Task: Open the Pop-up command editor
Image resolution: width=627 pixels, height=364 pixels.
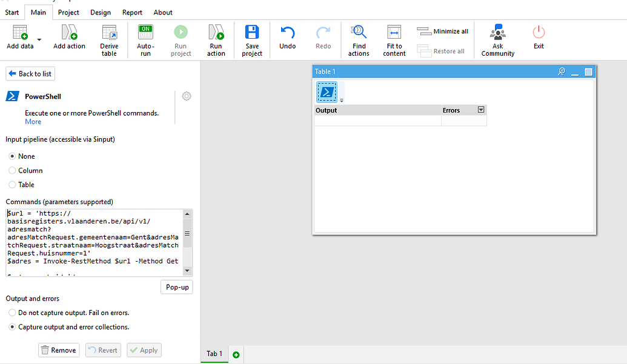Action: coord(177,287)
